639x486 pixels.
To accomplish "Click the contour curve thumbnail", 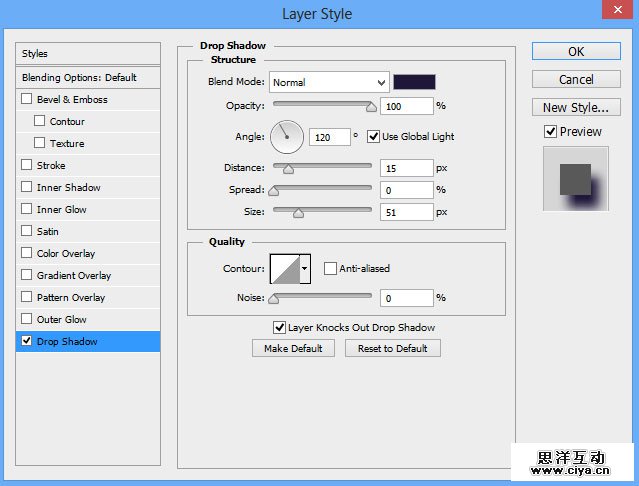I will click(x=283, y=268).
